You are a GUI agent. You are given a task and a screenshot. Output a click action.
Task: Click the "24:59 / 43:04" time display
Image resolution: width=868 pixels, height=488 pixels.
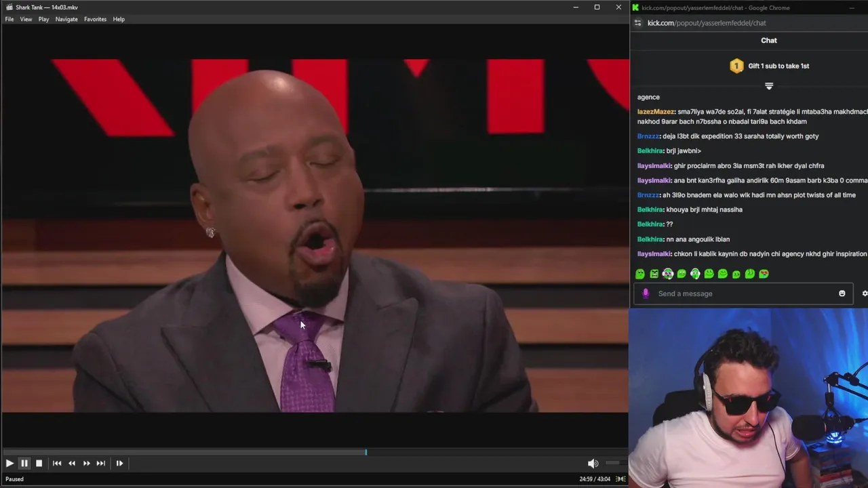595,479
